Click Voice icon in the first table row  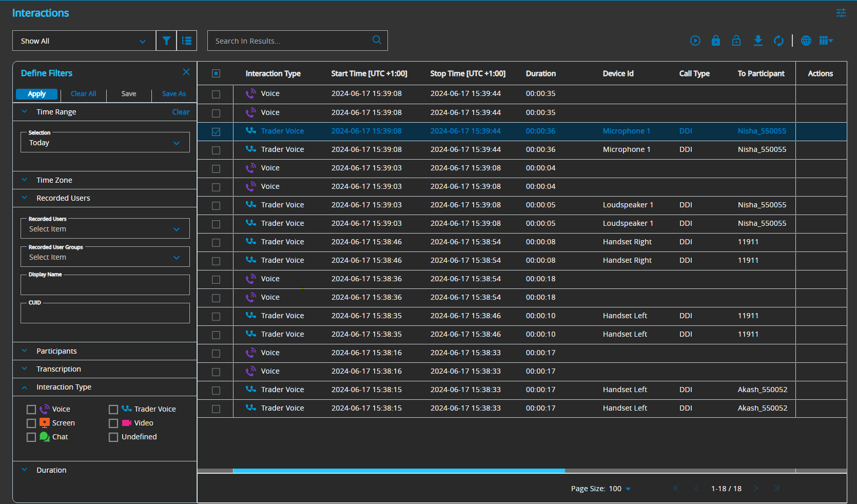click(x=250, y=93)
